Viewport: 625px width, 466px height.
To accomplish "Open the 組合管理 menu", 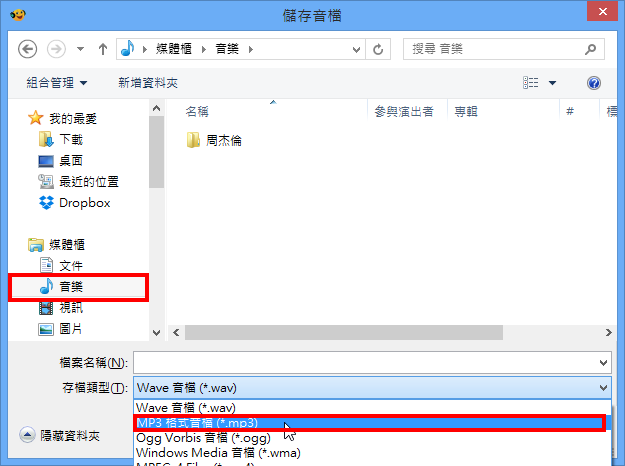I will pyautogui.click(x=57, y=83).
